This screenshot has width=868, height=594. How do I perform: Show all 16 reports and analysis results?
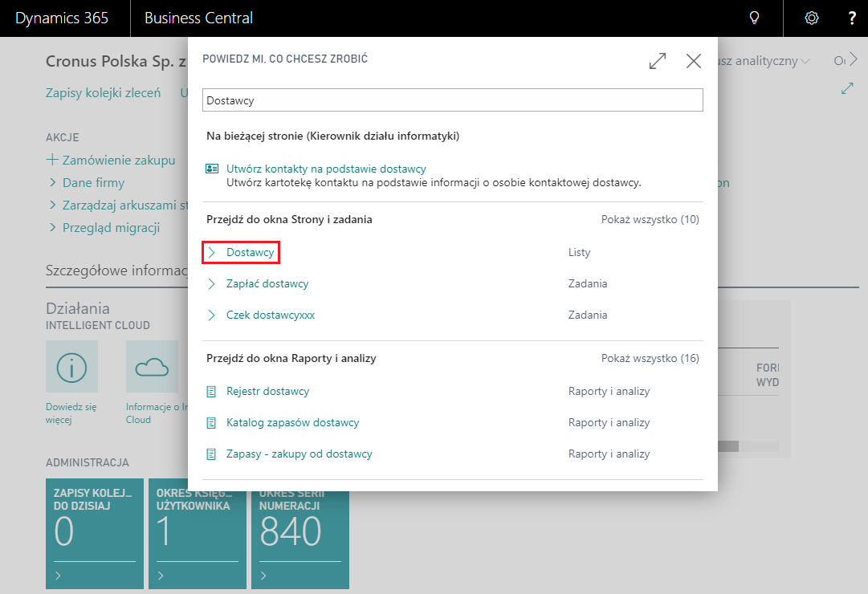(650, 358)
